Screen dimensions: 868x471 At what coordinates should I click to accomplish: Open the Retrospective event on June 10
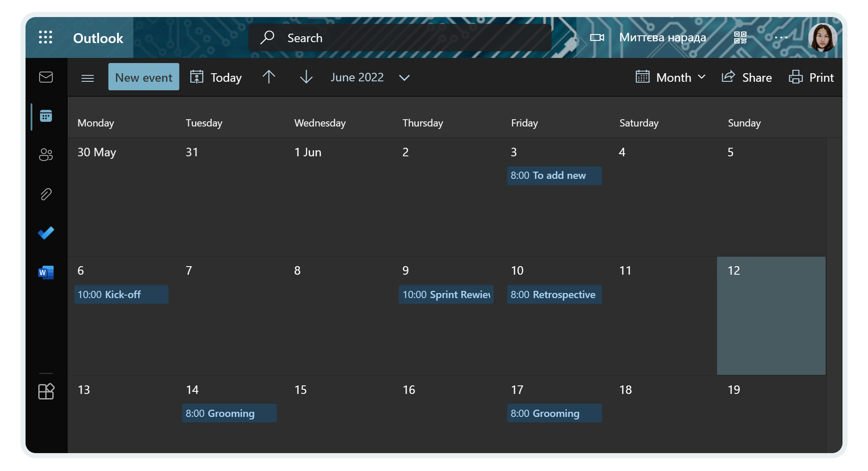point(554,294)
